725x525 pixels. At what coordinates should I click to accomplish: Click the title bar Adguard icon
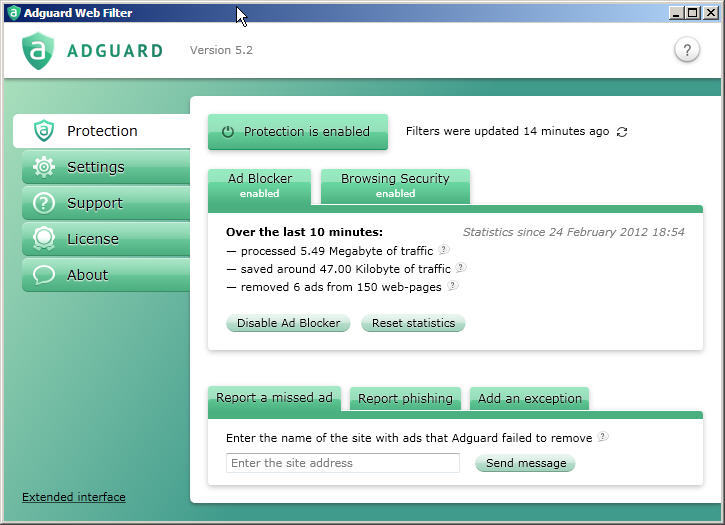click(13, 13)
